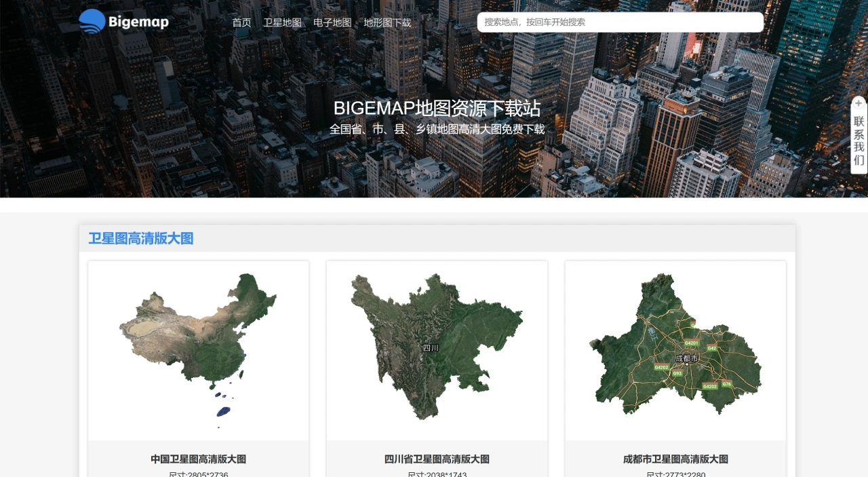Open the 卫星地图 menu item
This screenshot has width=868, height=477.
(x=282, y=22)
